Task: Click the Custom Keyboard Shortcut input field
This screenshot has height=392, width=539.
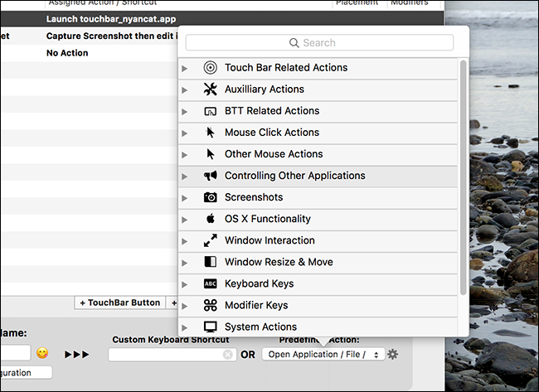Action: (172, 355)
